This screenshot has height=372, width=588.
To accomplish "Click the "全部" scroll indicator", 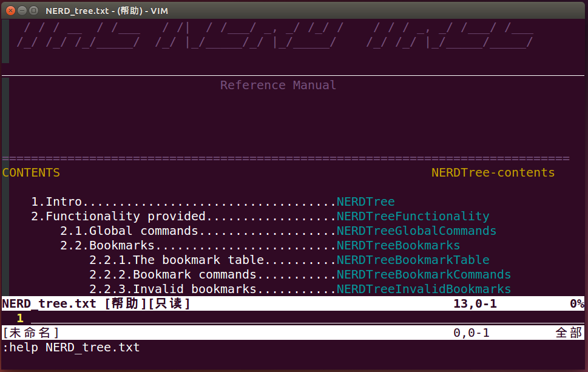I will point(569,333).
